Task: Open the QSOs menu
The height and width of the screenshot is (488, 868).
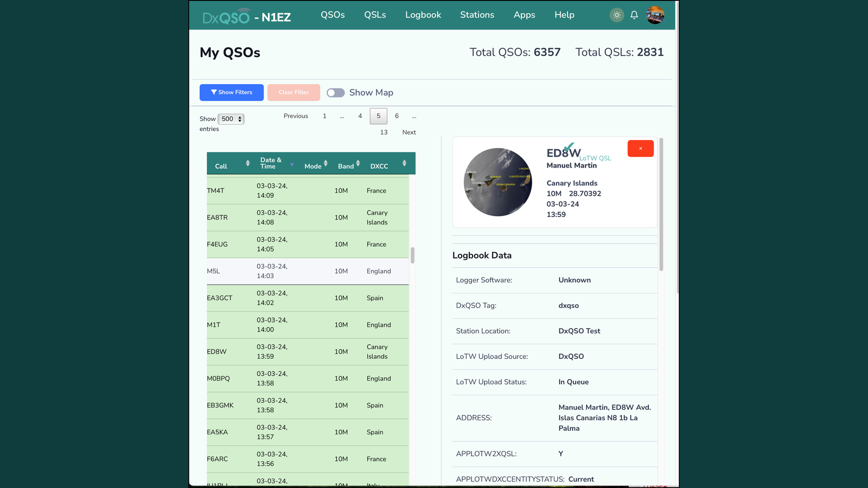Action: [333, 15]
